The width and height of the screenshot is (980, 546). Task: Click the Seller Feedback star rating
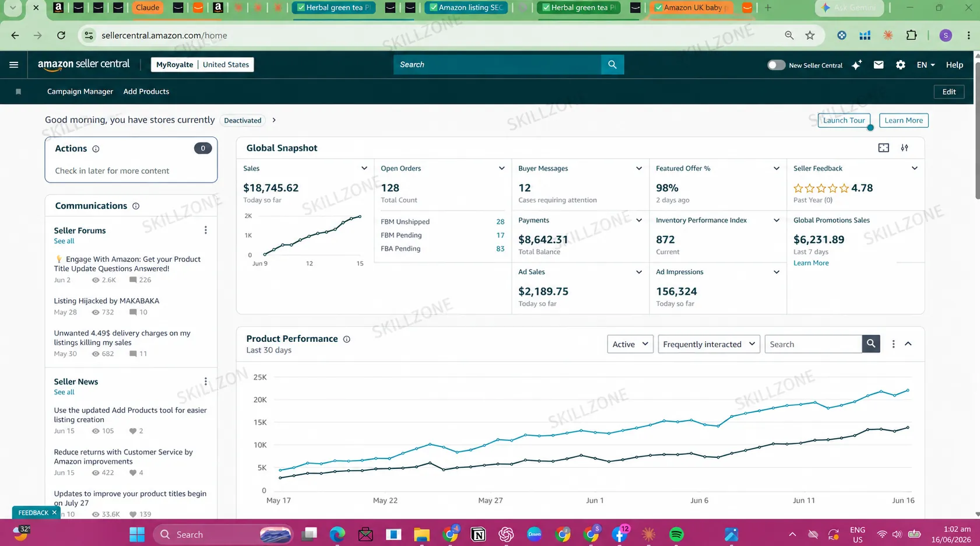[x=821, y=188]
